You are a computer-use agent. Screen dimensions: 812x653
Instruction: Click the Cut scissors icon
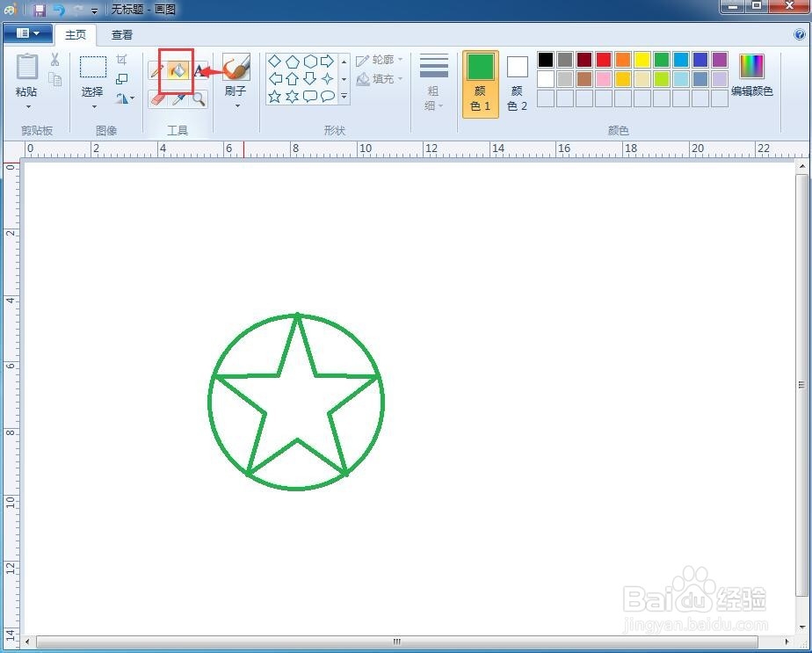[x=54, y=60]
